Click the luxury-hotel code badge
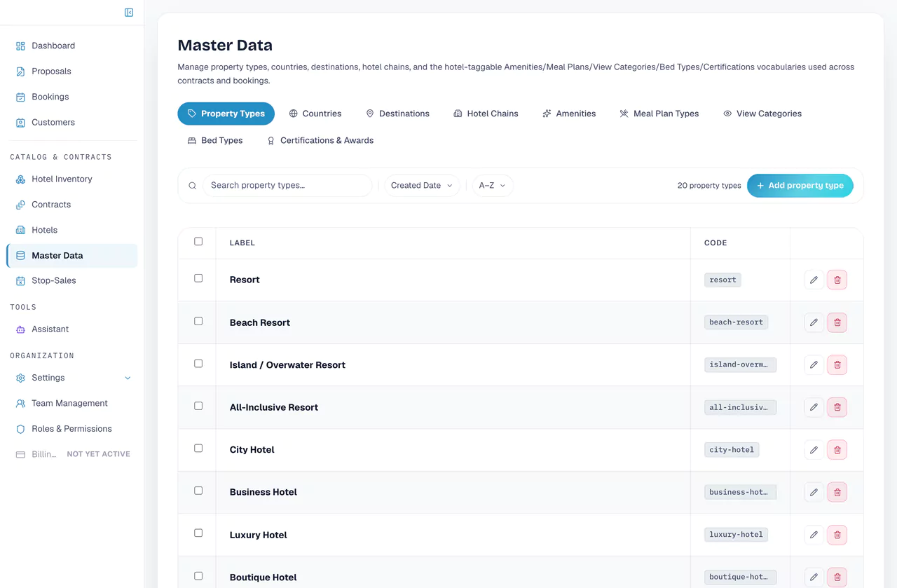 click(x=736, y=535)
